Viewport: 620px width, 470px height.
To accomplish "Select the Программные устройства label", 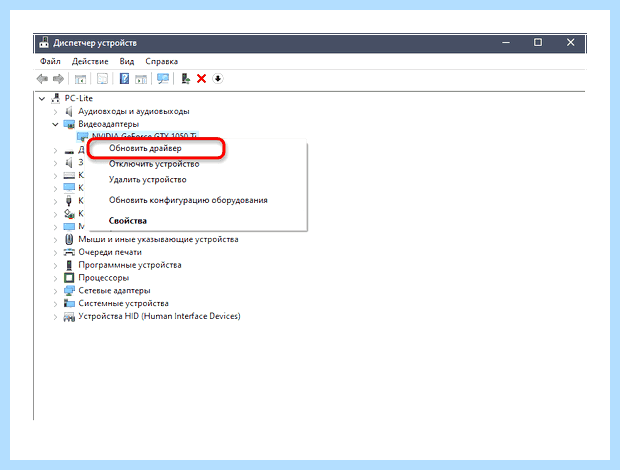I will coord(130,265).
